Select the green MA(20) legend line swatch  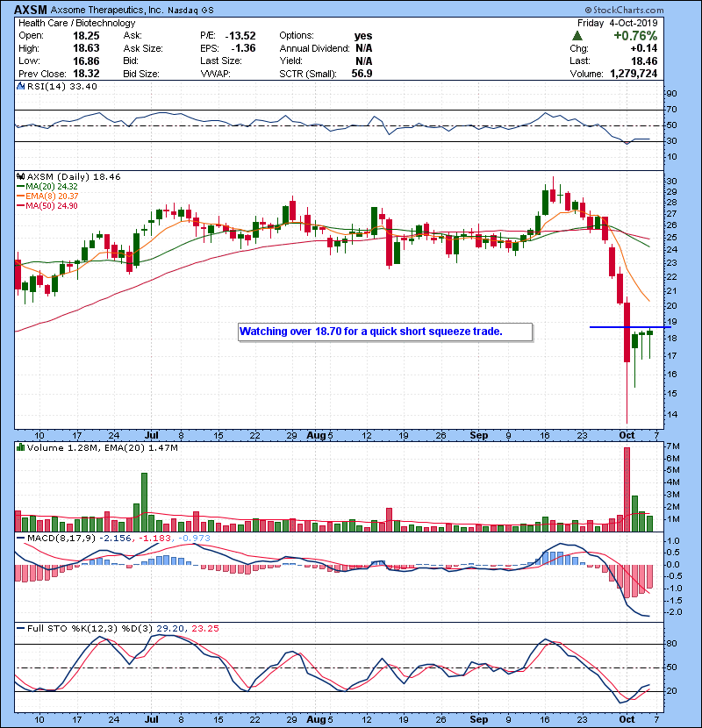[x=20, y=186]
